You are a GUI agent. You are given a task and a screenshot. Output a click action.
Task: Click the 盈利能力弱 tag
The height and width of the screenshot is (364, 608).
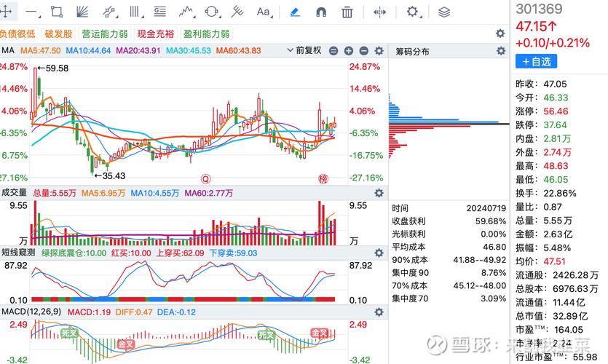(206, 33)
